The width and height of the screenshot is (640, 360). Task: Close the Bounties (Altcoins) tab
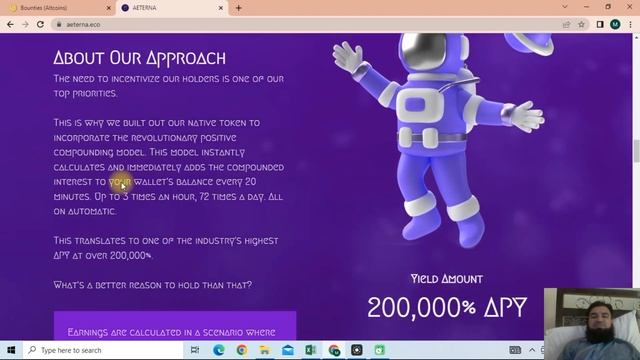click(109, 8)
